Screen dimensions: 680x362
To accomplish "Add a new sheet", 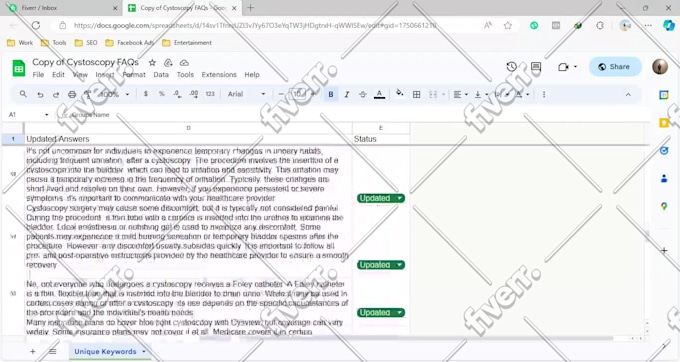I will tap(33, 352).
